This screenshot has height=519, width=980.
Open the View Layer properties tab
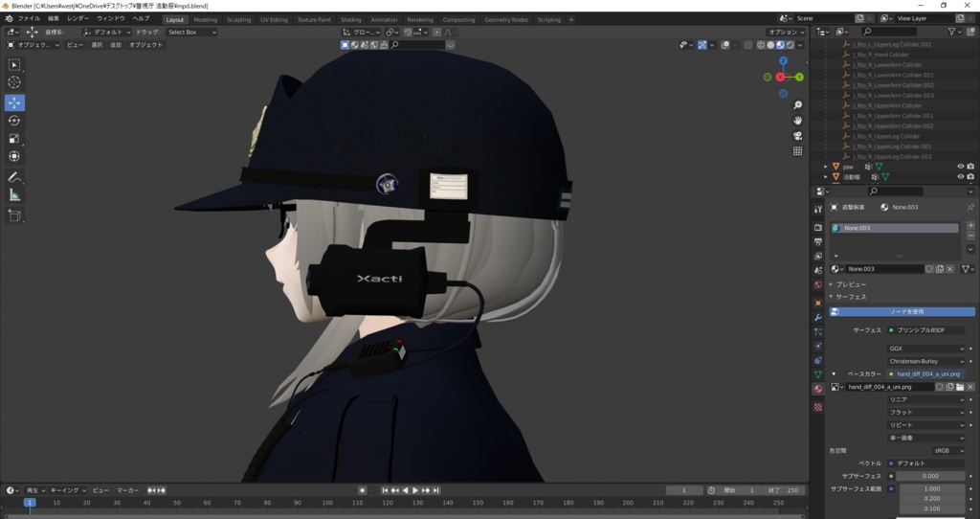(x=818, y=256)
